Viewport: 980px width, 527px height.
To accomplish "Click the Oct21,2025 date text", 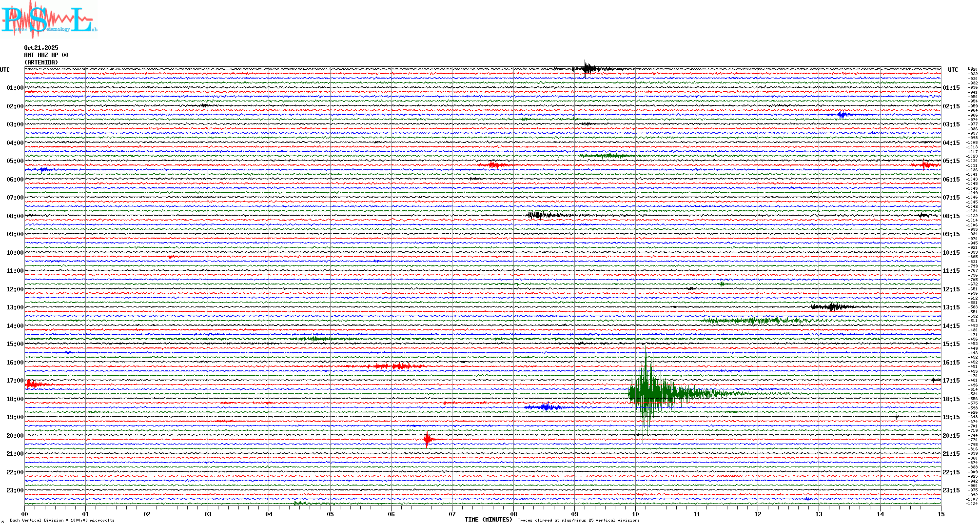I will (41, 48).
